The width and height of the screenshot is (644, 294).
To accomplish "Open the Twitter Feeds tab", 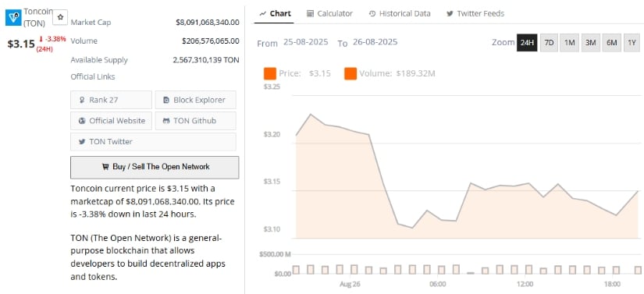I will click(475, 13).
